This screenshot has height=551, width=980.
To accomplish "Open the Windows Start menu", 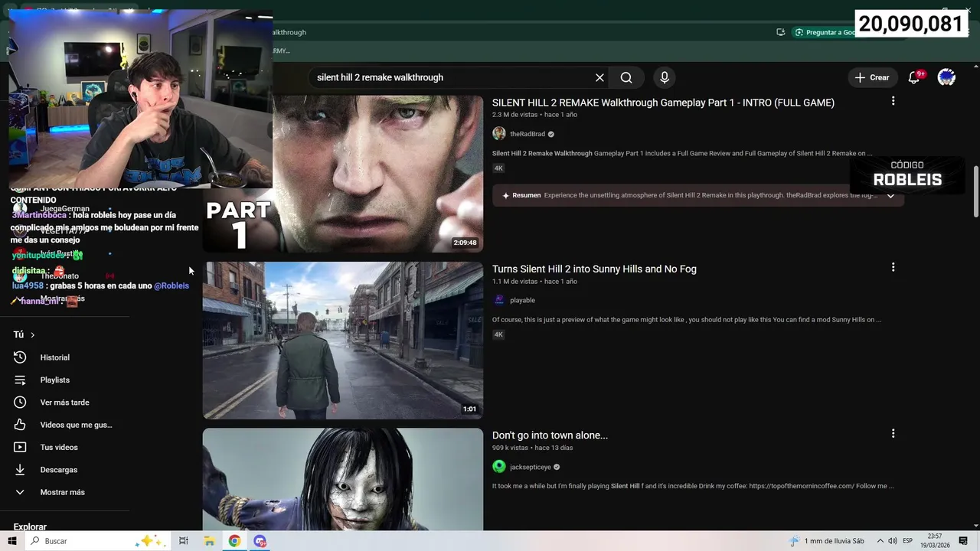I will [11, 541].
